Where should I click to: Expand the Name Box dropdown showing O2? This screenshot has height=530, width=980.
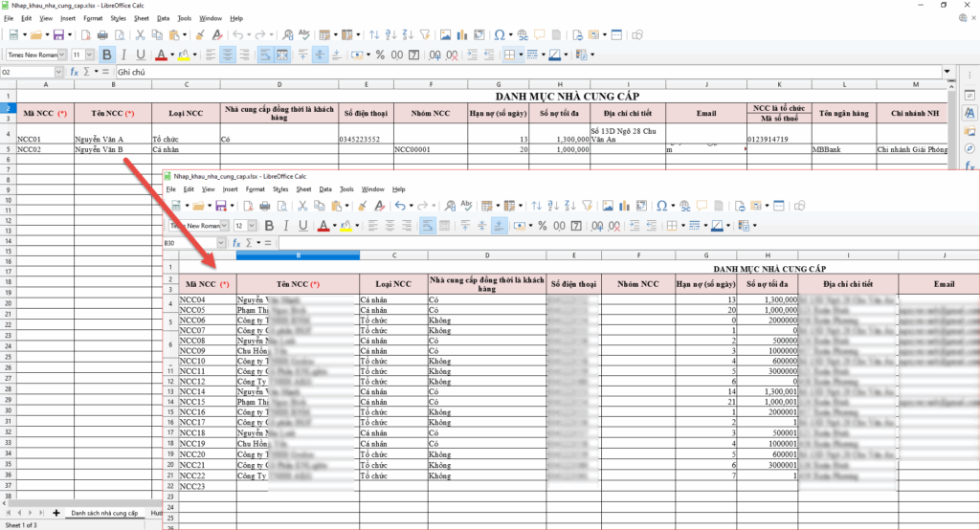pos(60,72)
